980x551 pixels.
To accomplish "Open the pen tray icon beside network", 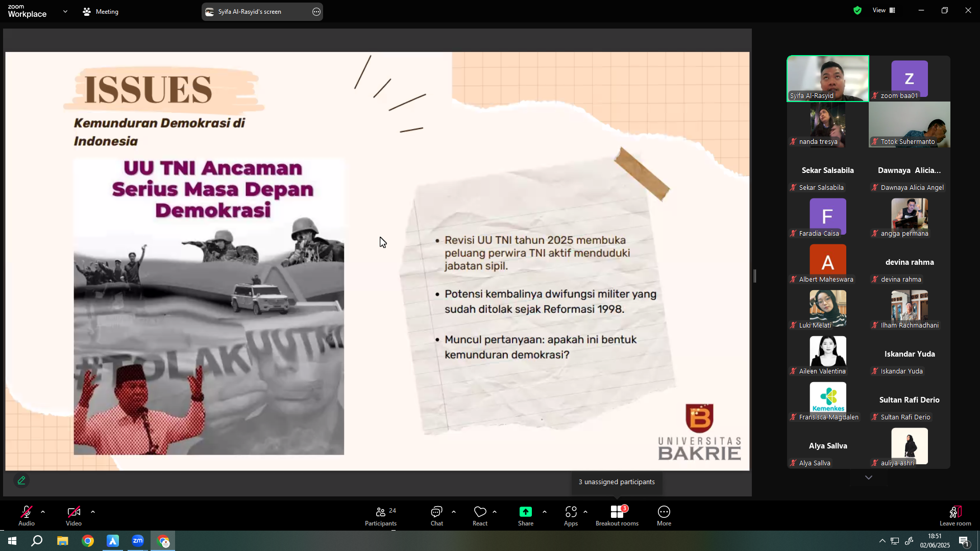I will (909, 541).
